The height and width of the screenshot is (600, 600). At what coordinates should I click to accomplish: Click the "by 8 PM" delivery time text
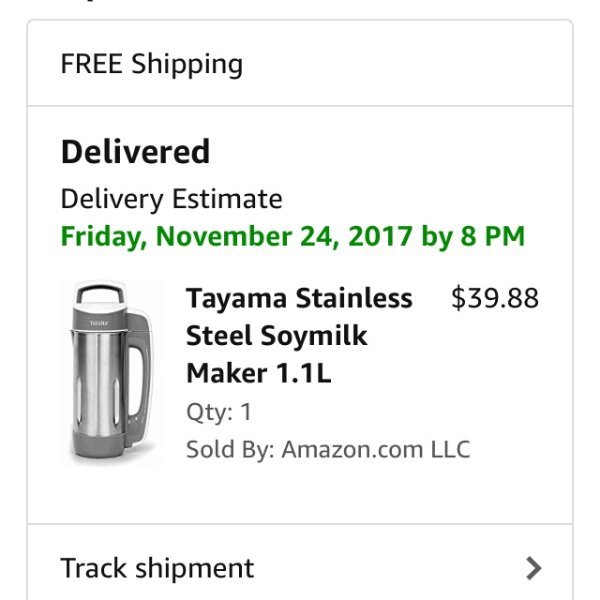point(473,237)
